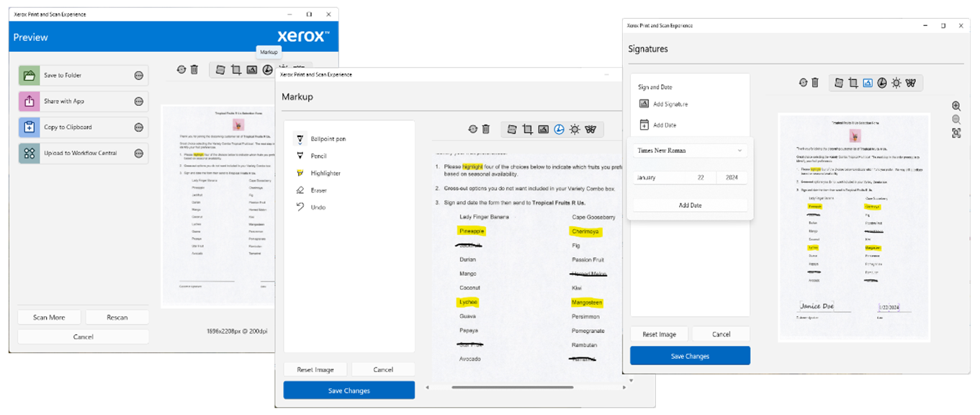
Task: Click deskew page icon in Preview toolbar
Action: 220,70
